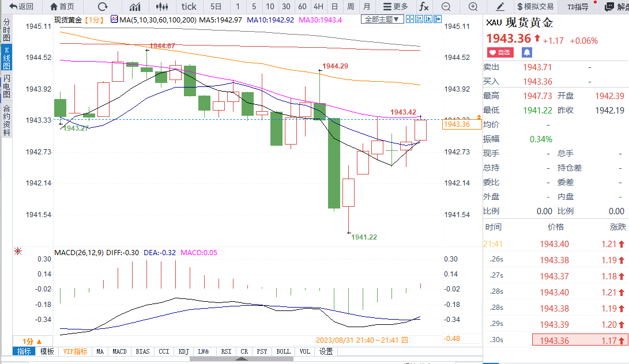
Task: Switch to K线图 side tab
Action: coord(6,58)
